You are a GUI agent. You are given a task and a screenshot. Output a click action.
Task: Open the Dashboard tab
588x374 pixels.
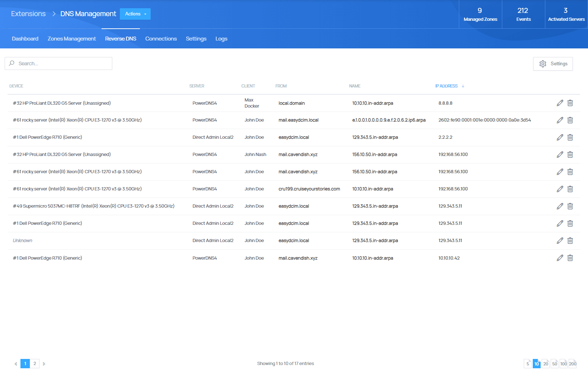pyautogui.click(x=25, y=39)
